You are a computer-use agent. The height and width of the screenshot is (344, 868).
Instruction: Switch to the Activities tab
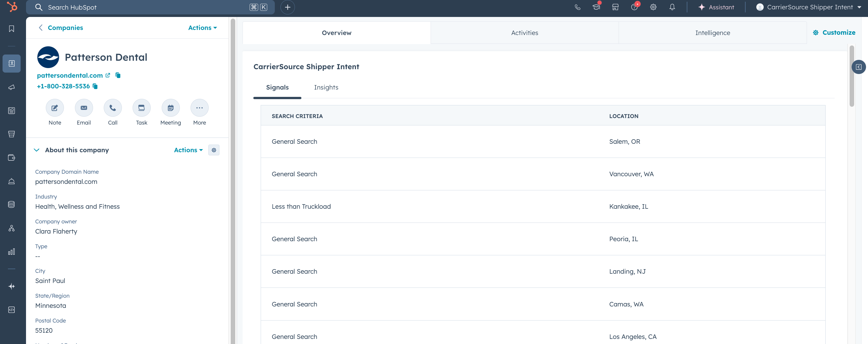(x=524, y=33)
